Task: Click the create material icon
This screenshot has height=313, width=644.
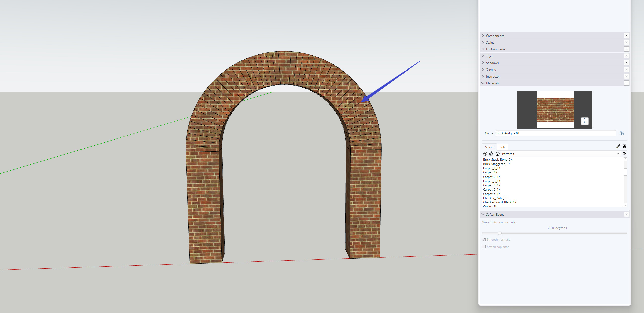Action: (624, 146)
